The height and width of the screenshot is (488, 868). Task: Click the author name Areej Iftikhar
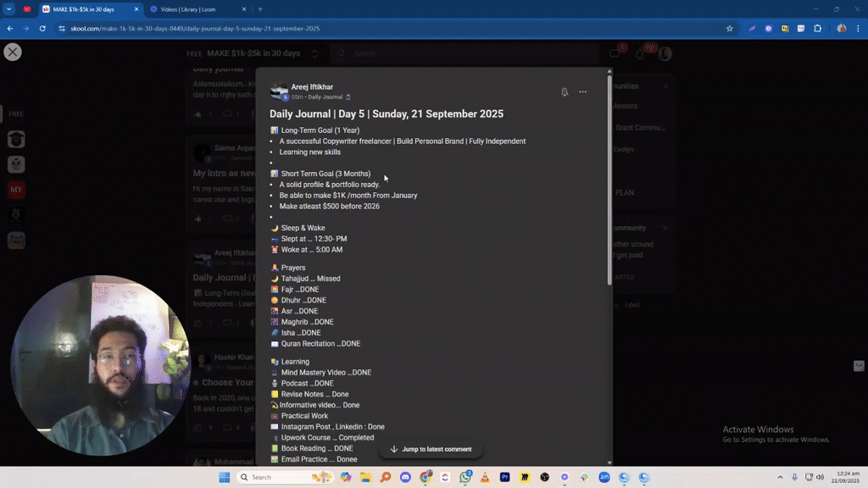pyautogui.click(x=312, y=87)
